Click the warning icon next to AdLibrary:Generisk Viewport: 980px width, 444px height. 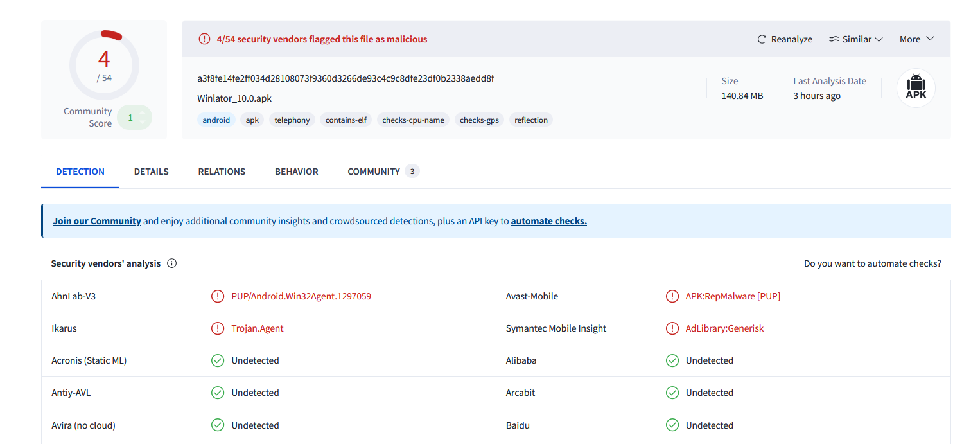[x=672, y=328]
